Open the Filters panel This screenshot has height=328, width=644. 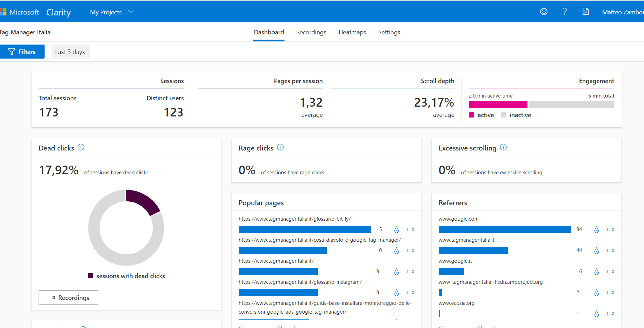(22, 52)
